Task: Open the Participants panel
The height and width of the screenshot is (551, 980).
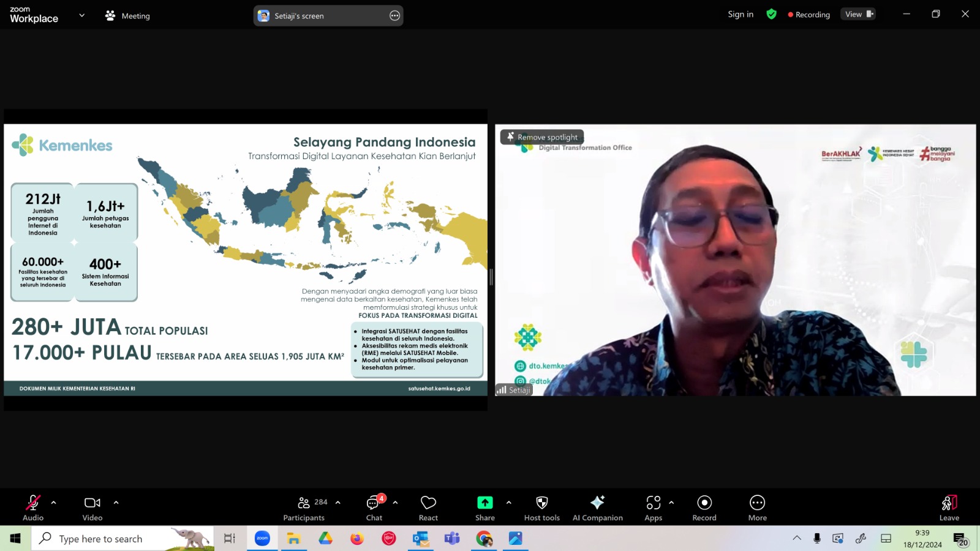Action: click(x=304, y=508)
